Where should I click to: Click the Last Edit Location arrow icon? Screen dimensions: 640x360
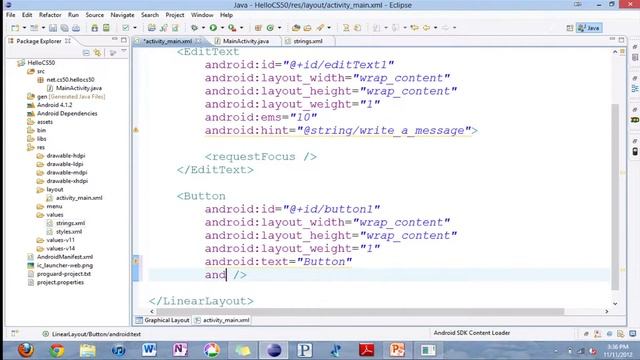(x=415, y=28)
